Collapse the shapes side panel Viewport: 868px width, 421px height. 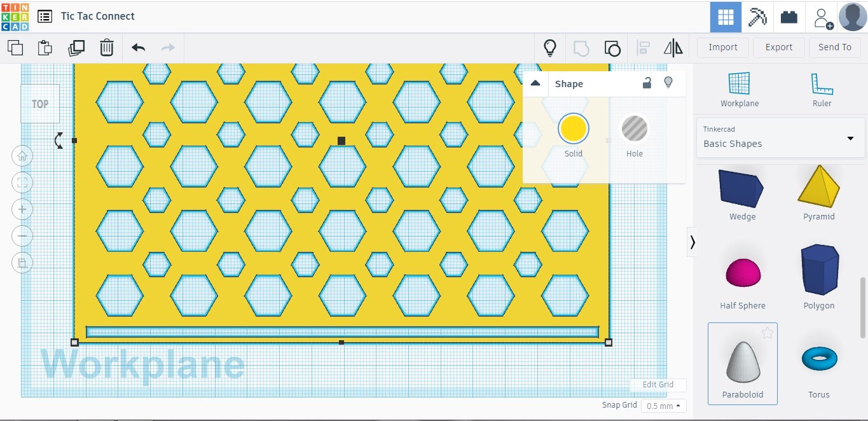(692, 242)
